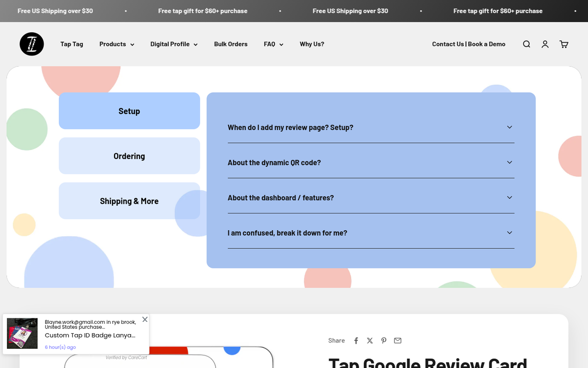Open the account login icon

(x=545, y=44)
